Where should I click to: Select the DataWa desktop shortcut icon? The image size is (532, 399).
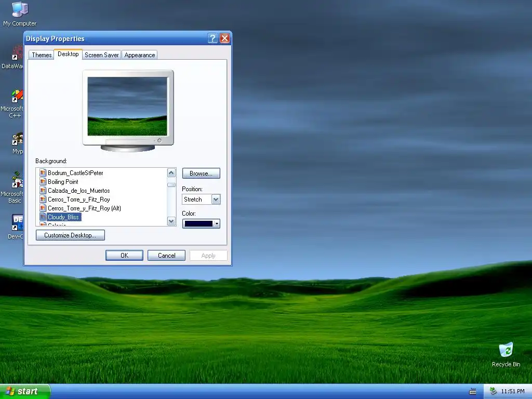coord(17,54)
